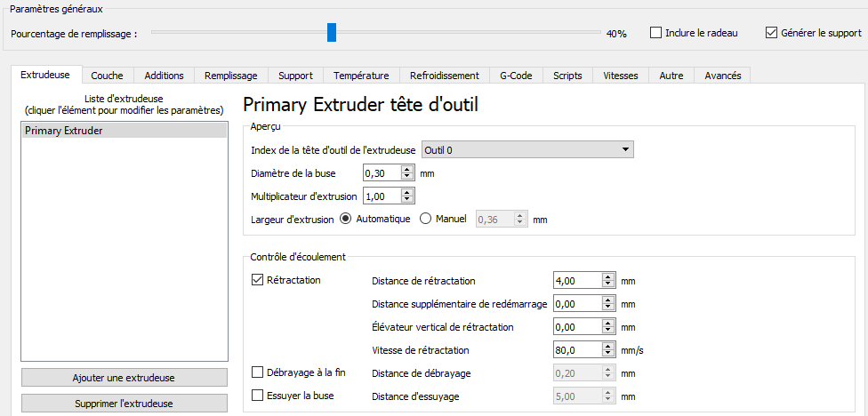868x416 pixels.
Task: Click the Primary Extruder tête d'outil heading
Action: (360, 106)
